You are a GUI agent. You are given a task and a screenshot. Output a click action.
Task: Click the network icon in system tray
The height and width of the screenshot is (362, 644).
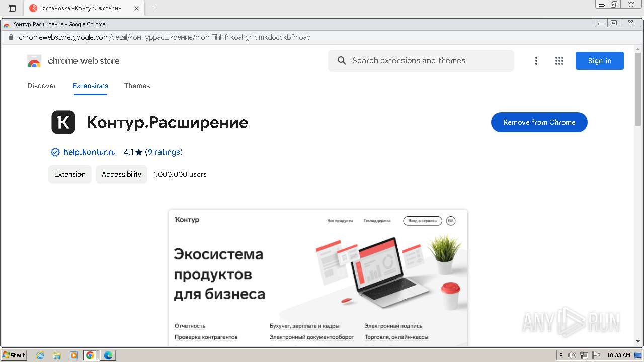tap(584, 355)
